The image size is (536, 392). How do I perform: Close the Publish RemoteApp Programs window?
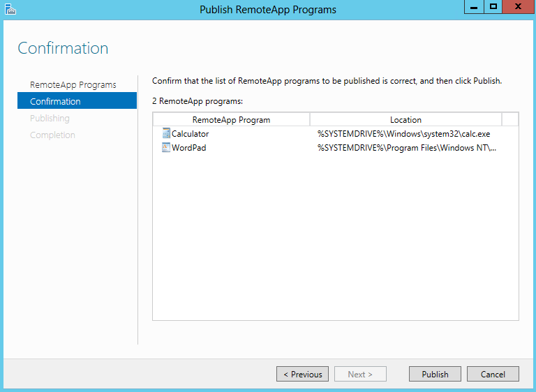518,7
